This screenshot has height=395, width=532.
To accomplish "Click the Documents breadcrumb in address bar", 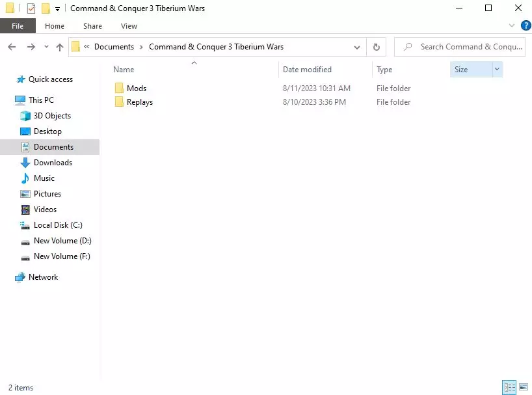I will click(114, 47).
